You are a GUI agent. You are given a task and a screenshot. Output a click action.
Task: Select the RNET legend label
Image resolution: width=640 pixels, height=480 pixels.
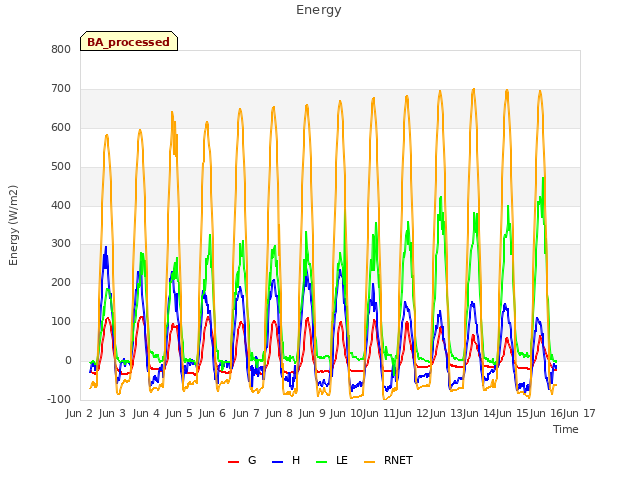pos(398,460)
